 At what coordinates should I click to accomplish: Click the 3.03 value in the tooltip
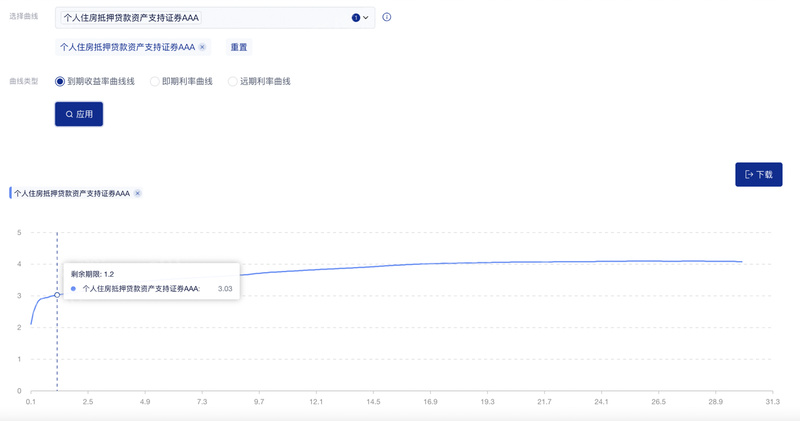pyautogui.click(x=225, y=288)
